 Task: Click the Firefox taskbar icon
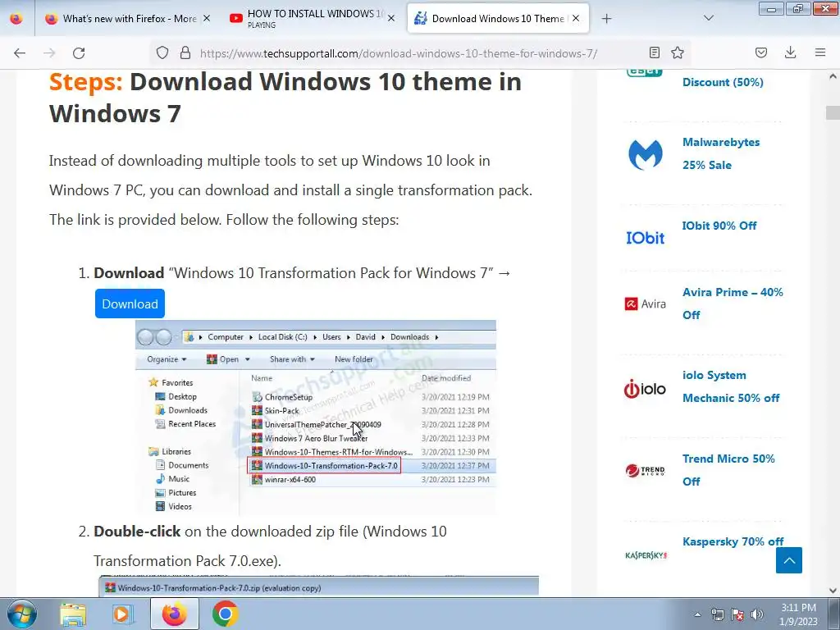coord(175,614)
